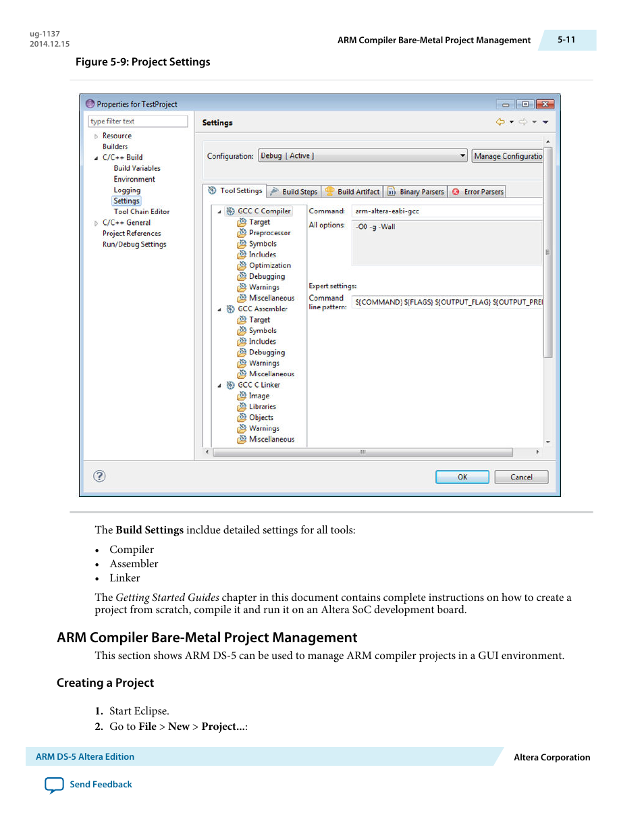Screen dimensions: 644x834
Task: Collapse the GCC C Compiler tree node
Action: click(219, 212)
